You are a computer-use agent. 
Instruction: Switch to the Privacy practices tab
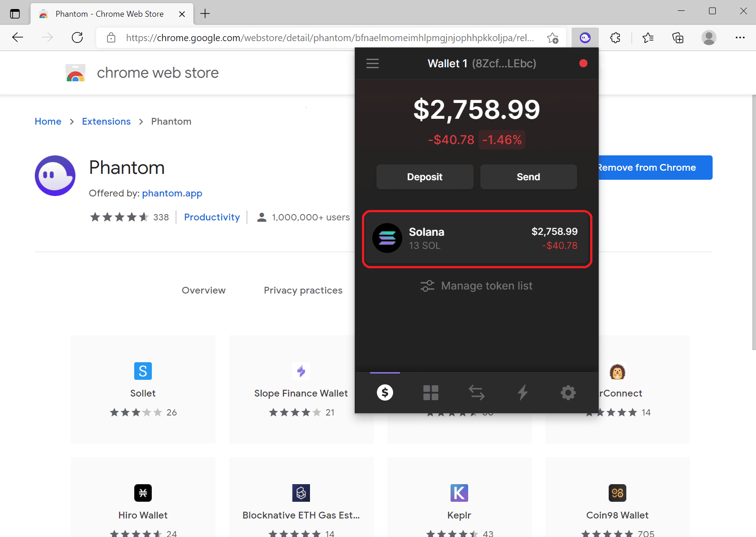click(303, 290)
